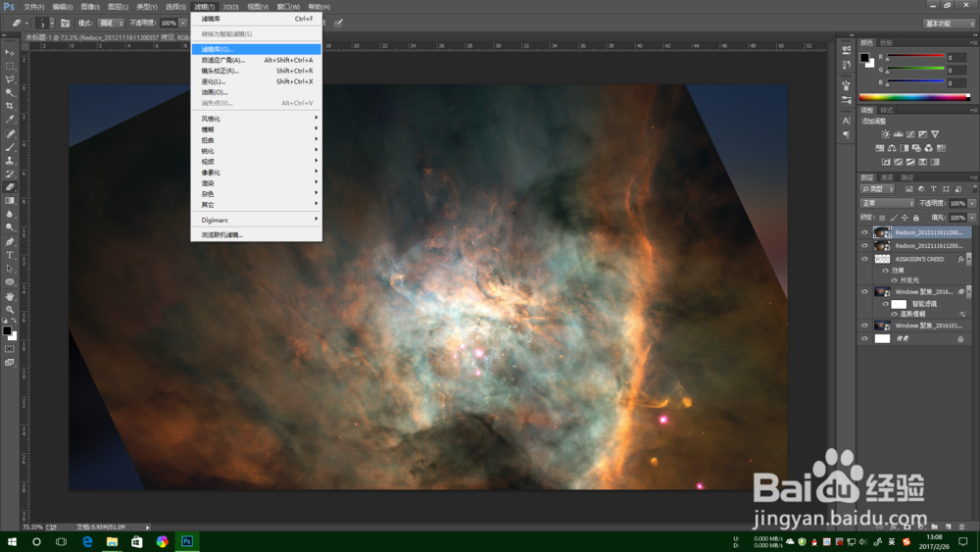Open the opacity 100% arrow in options bar
The height and width of the screenshot is (552, 980).
[183, 24]
